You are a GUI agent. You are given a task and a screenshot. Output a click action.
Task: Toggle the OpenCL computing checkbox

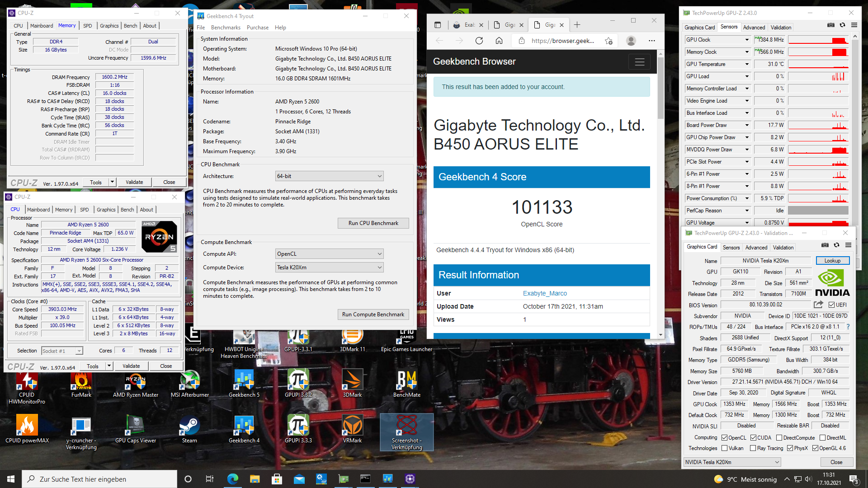[724, 438]
